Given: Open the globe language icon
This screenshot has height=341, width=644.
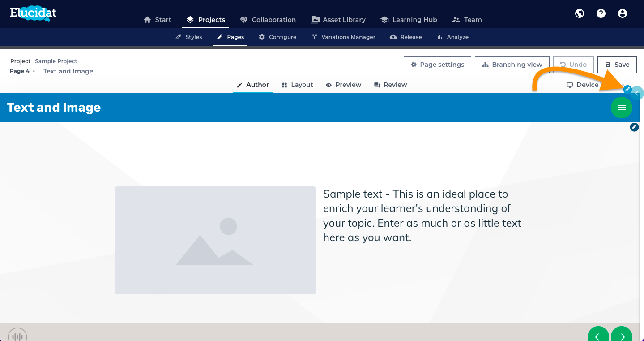Looking at the screenshot, I should pyautogui.click(x=580, y=13).
